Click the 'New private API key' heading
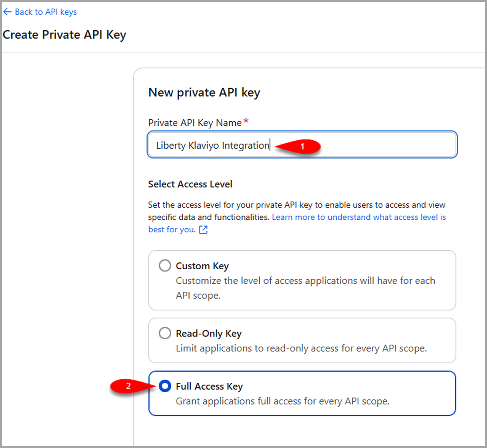 pyautogui.click(x=204, y=92)
